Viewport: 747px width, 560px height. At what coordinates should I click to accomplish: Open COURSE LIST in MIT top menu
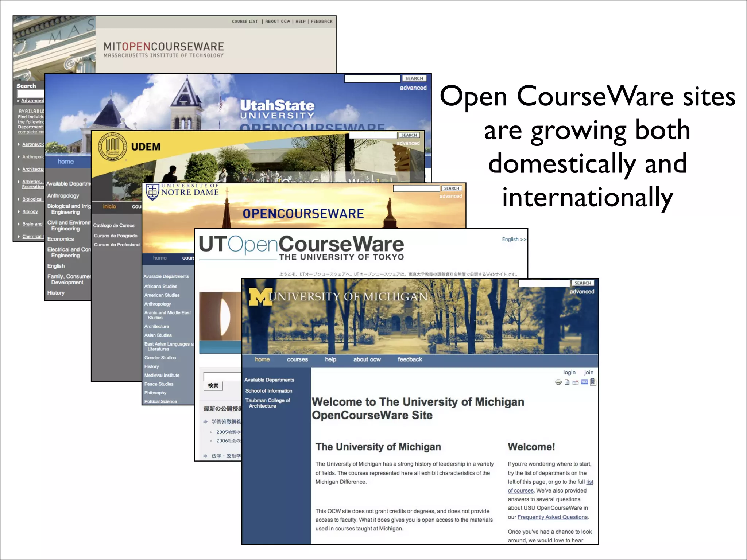click(245, 22)
